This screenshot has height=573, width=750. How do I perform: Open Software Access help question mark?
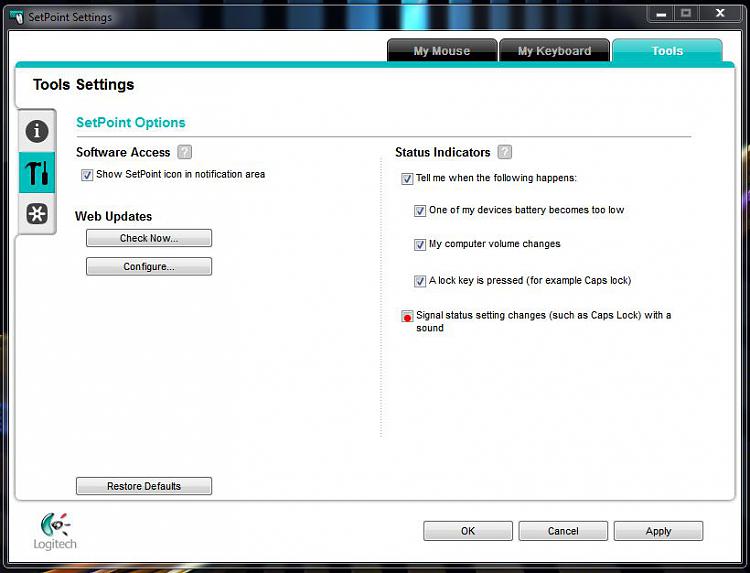[x=184, y=152]
